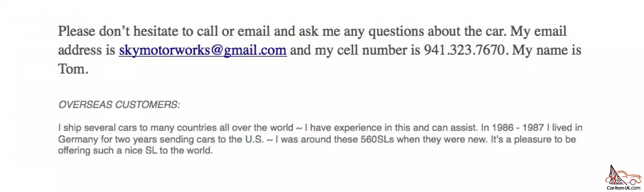Click the phrase 'and my cell number is'

355,50
